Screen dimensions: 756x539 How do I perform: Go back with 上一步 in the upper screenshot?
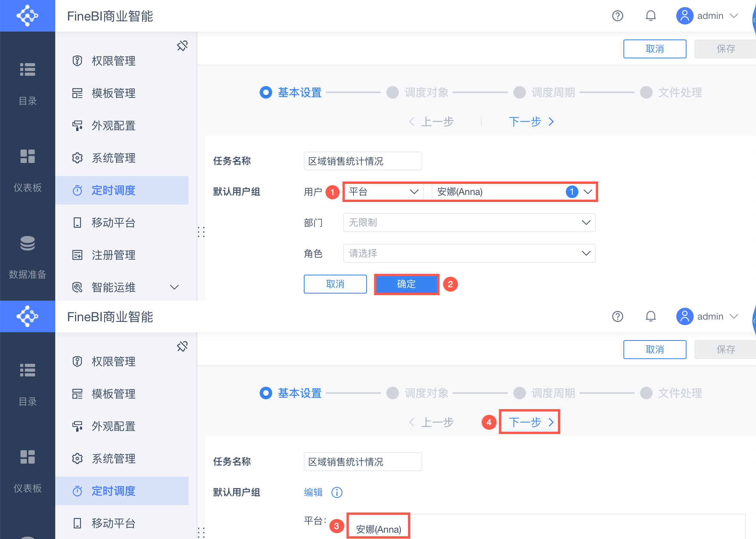pyautogui.click(x=431, y=122)
